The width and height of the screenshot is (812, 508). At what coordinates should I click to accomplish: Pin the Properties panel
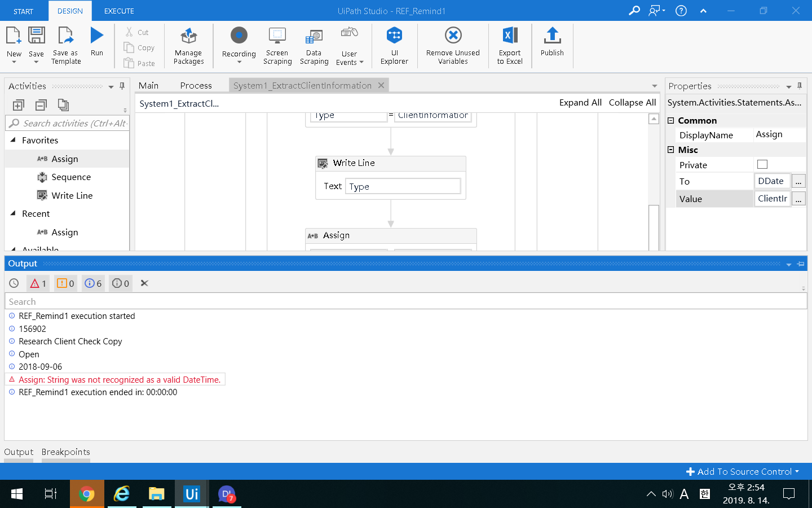pyautogui.click(x=800, y=86)
